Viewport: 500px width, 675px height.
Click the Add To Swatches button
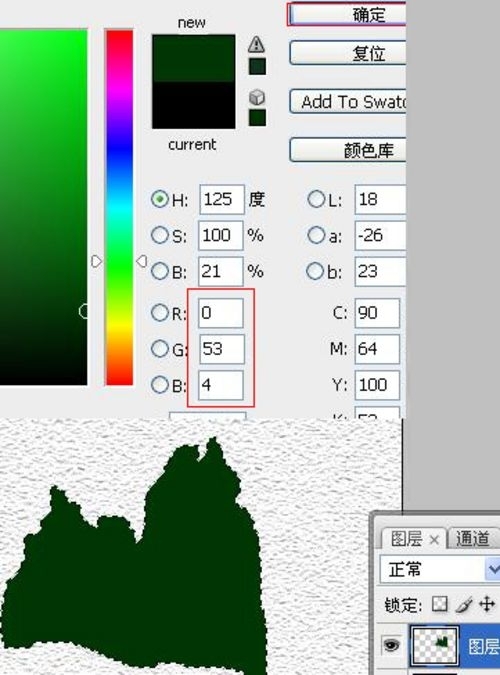tap(348, 102)
